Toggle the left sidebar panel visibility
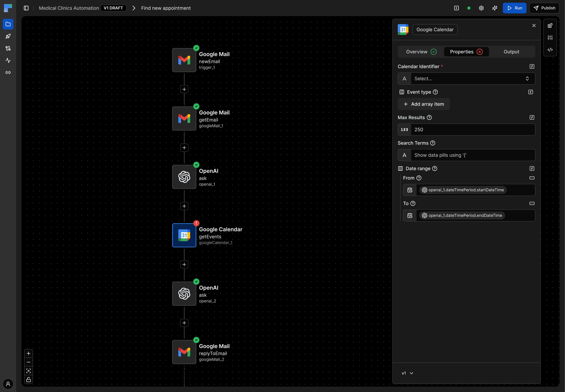Image resolution: width=565 pixels, height=392 pixels. [26, 8]
